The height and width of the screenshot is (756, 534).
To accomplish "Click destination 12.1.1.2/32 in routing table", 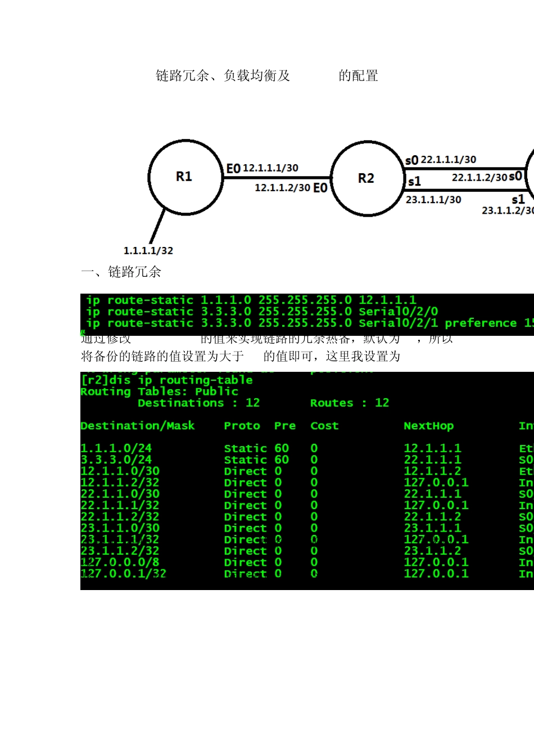I will click(x=120, y=483).
